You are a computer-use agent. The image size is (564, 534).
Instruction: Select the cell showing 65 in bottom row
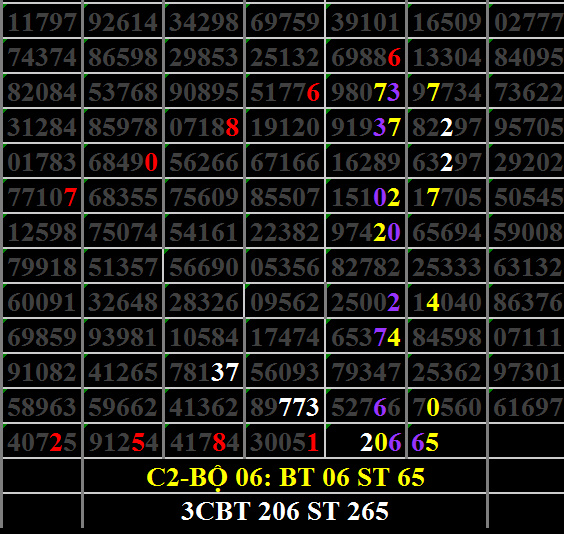[447, 442]
